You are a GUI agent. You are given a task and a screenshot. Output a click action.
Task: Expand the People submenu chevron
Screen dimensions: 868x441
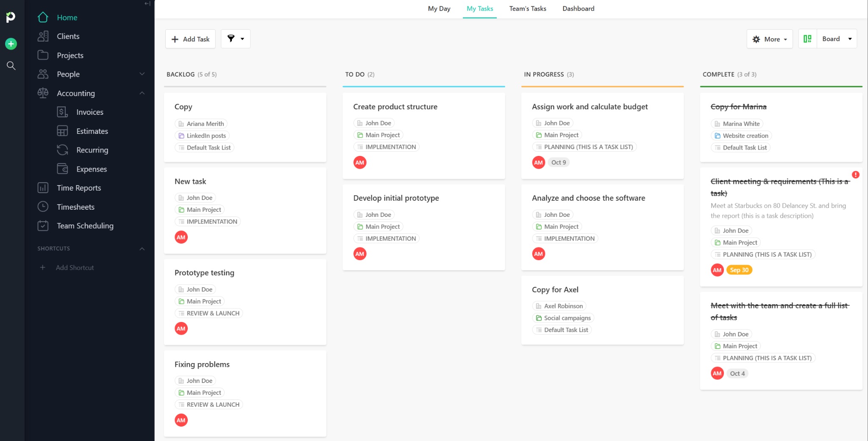[x=142, y=74]
